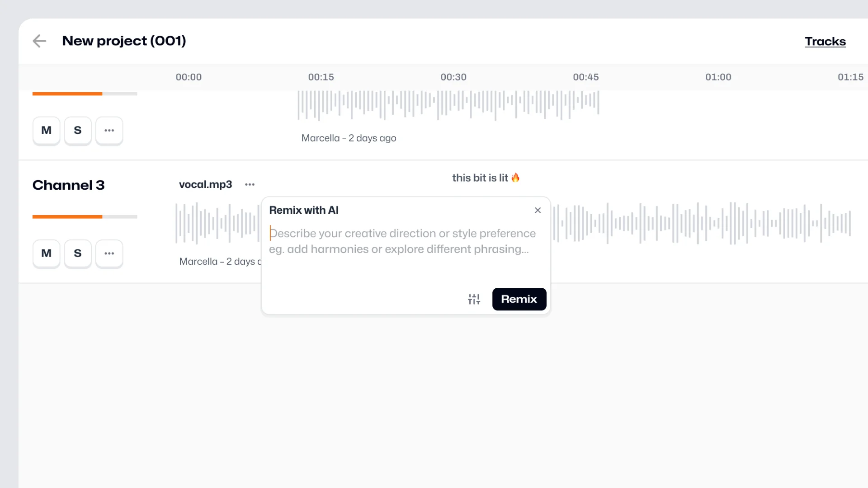Solo the upper channel with S
The image size is (868, 488).
78,131
